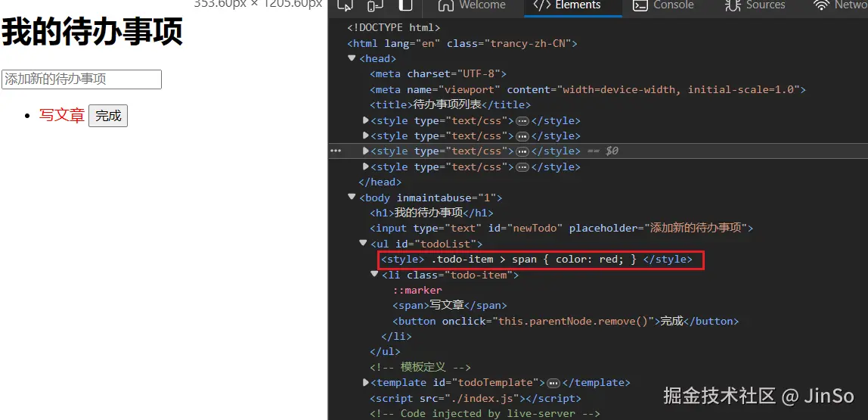Click the dock panel icon beside Welcome
This screenshot has width=868, height=420.
406,5
